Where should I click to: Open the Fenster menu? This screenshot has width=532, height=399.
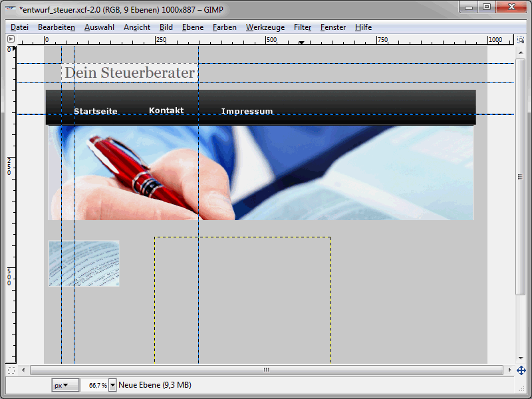333,27
